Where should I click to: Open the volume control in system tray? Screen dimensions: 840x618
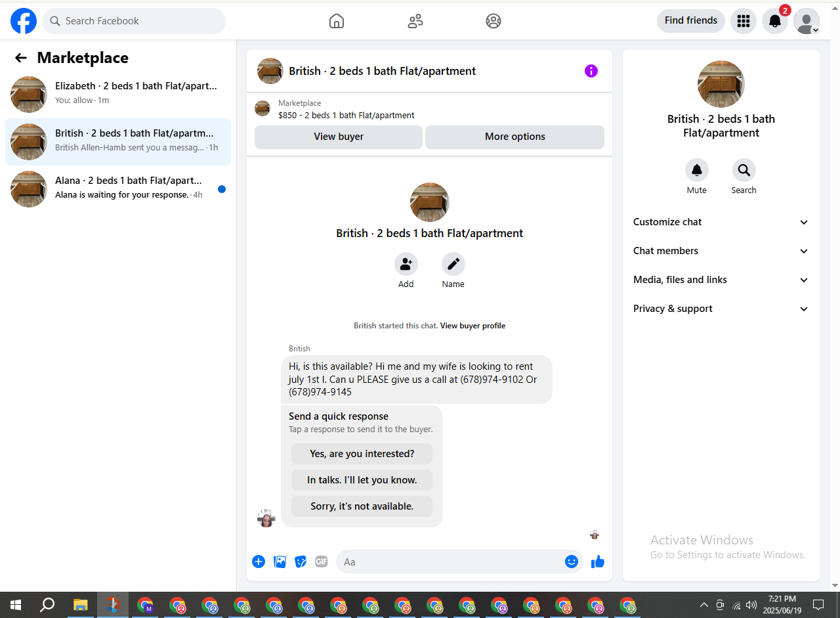pos(751,605)
